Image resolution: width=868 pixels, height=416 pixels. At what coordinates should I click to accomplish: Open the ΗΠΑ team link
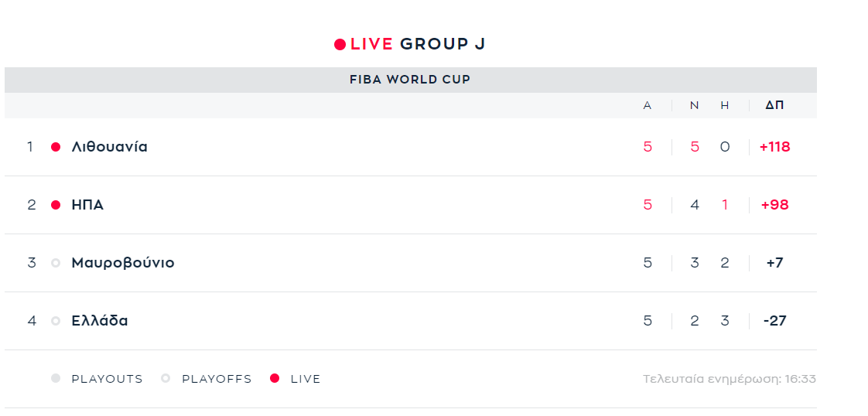click(87, 205)
